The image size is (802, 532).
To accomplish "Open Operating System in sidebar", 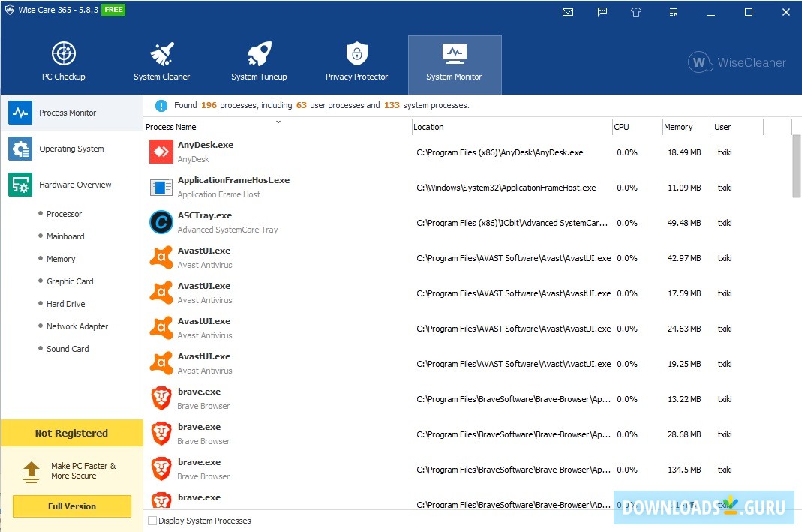I will [71, 149].
